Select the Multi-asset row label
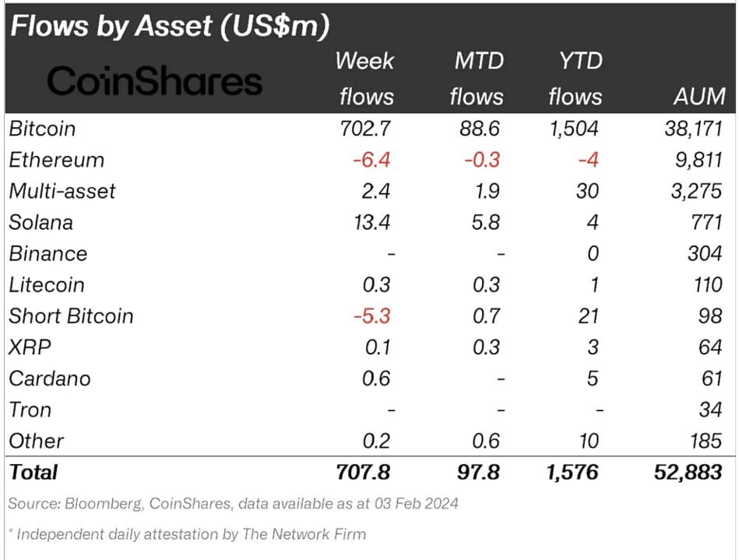 (62, 191)
